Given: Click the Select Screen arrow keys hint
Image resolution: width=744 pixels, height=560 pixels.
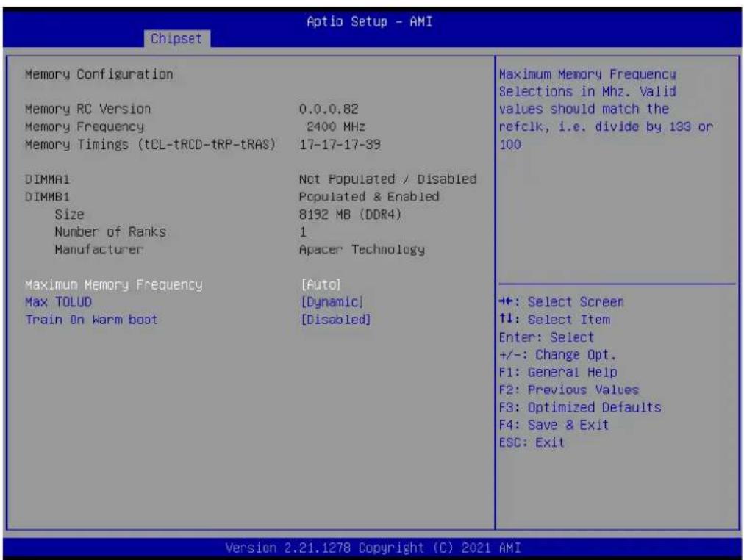Looking at the screenshot, I should [562, 302].
